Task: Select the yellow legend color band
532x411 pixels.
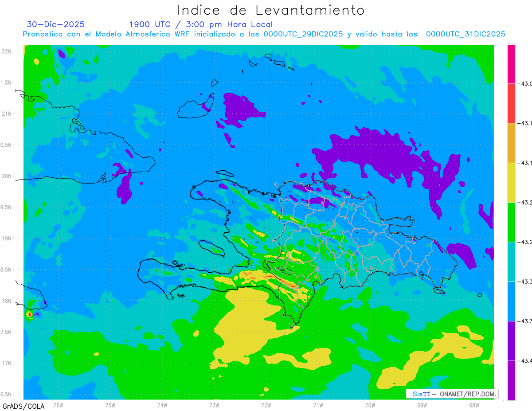Action: point(511,182)
